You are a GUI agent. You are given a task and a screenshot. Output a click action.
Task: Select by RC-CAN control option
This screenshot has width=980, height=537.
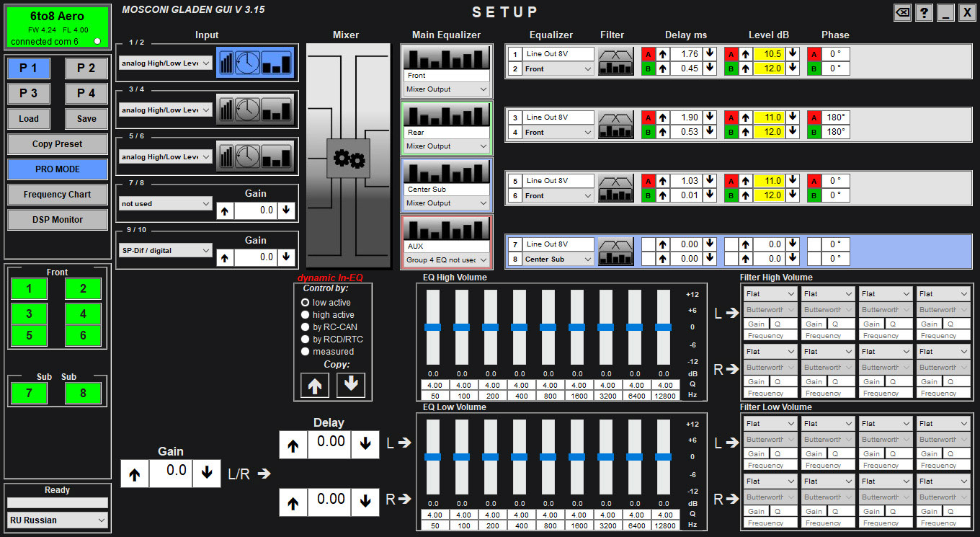pyautogui.click(x=329, y=327)
